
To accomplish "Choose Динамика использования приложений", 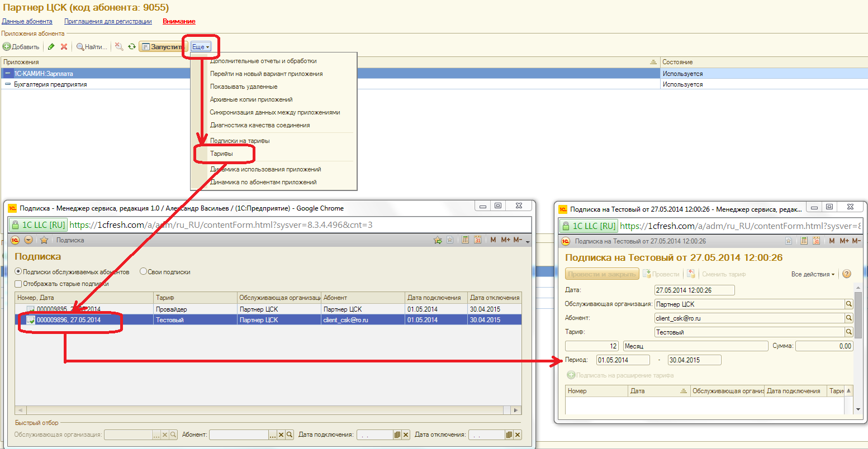I will point(265,169).
